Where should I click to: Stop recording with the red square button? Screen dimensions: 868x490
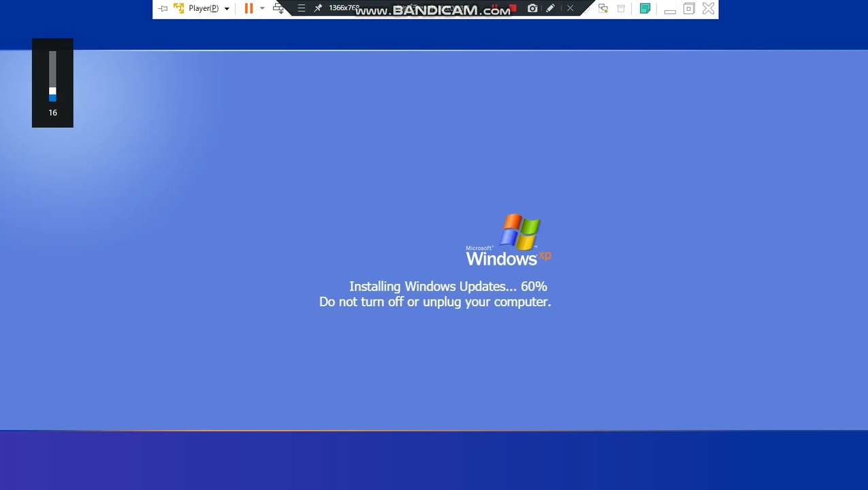513,8
